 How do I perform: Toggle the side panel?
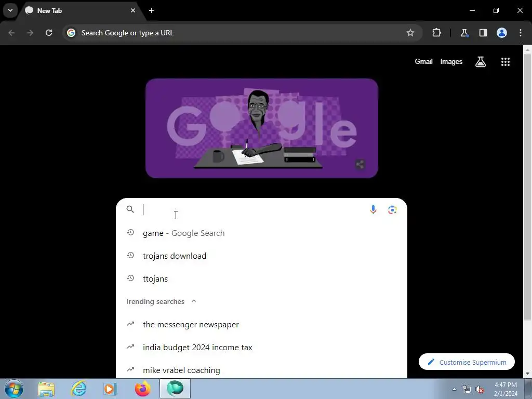[x=483, y=33]
